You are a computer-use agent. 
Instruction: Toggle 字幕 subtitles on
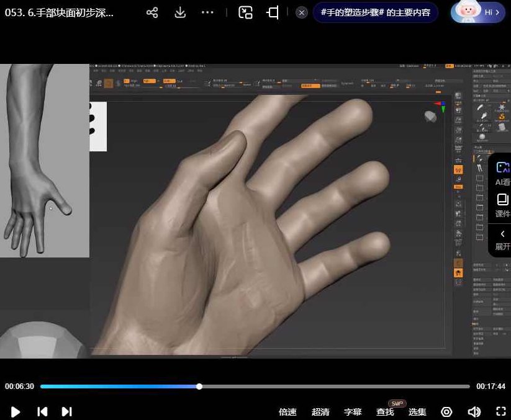[x=353, y=411]
